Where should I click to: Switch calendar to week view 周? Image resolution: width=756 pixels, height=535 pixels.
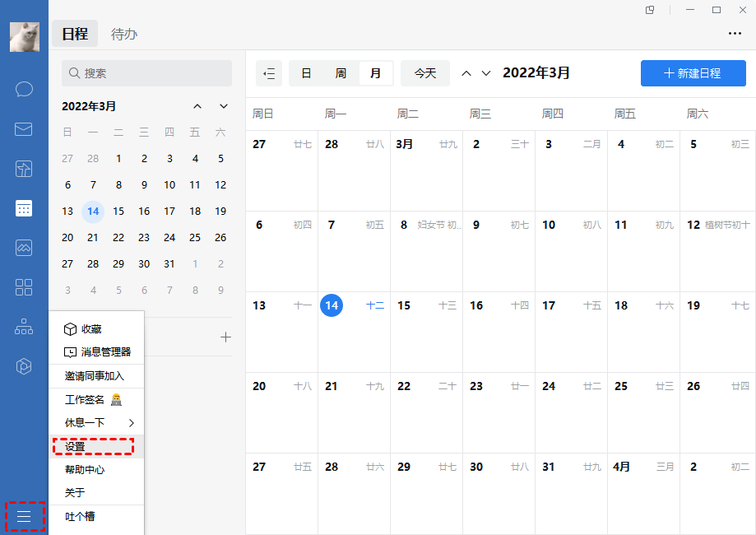pos(341,73)
